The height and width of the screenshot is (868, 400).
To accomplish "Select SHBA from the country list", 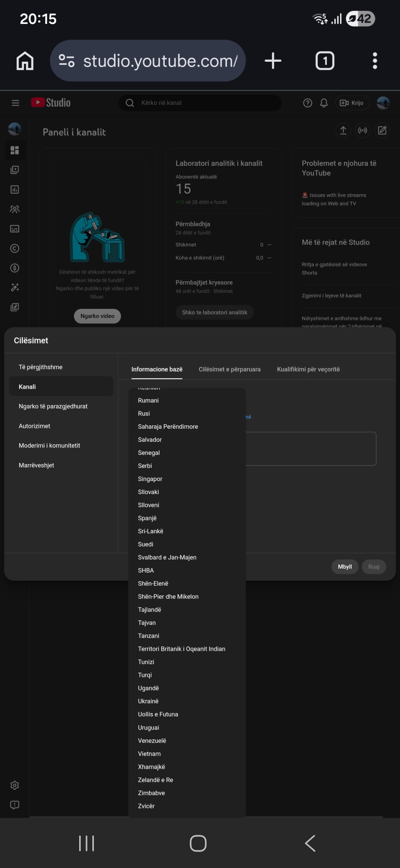I will 146,570.
